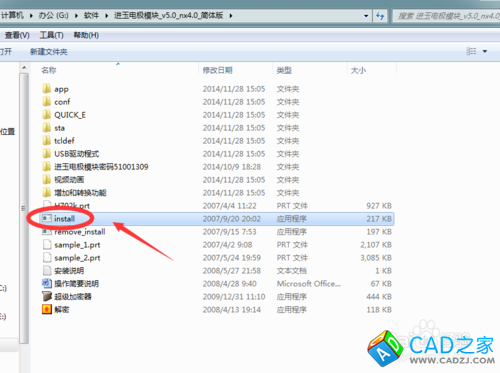Click the 超级加密器 application icon
Screen dimensions: 500x373
(x=47, y=296)
